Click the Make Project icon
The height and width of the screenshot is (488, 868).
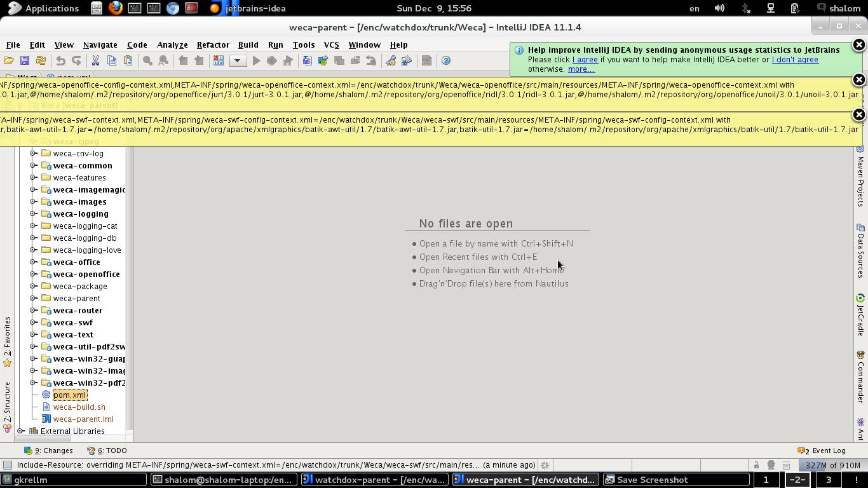218,60
